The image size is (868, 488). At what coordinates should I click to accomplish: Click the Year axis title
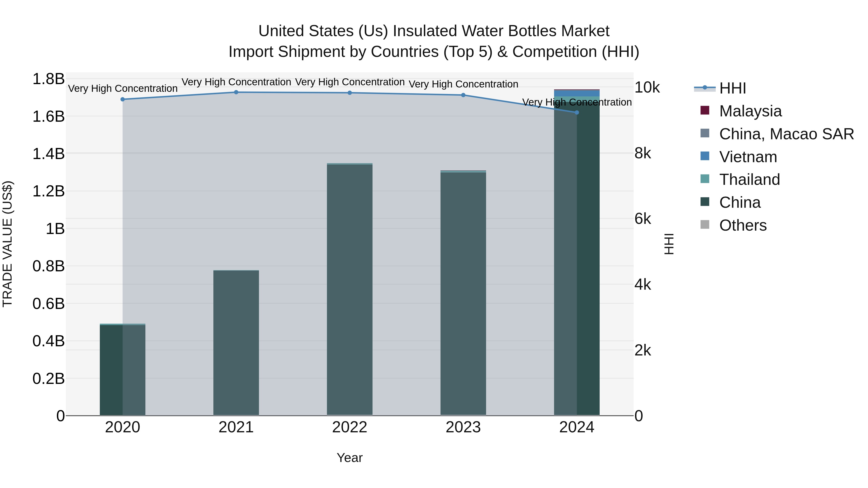[350, 458]
